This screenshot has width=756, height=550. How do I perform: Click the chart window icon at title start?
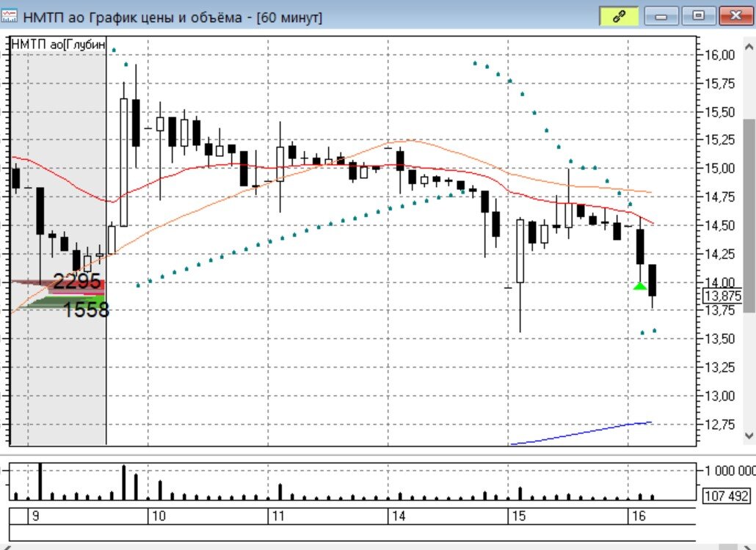coord(10,17)
